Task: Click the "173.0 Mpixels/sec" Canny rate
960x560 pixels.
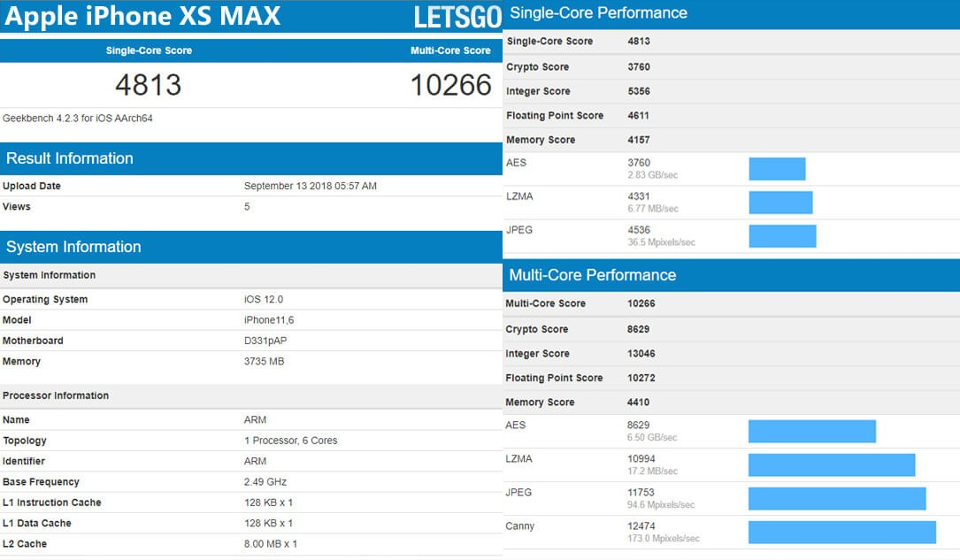Action: [x=663, y=539]
